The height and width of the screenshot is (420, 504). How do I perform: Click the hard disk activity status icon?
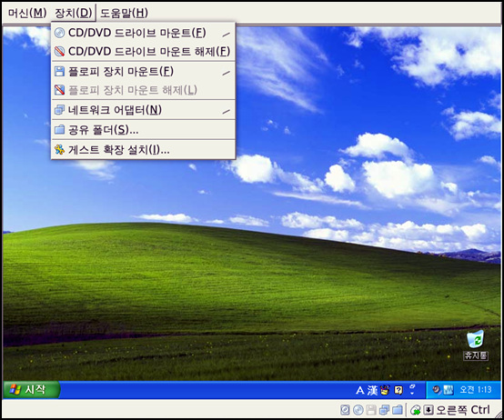tap(345, 410)
